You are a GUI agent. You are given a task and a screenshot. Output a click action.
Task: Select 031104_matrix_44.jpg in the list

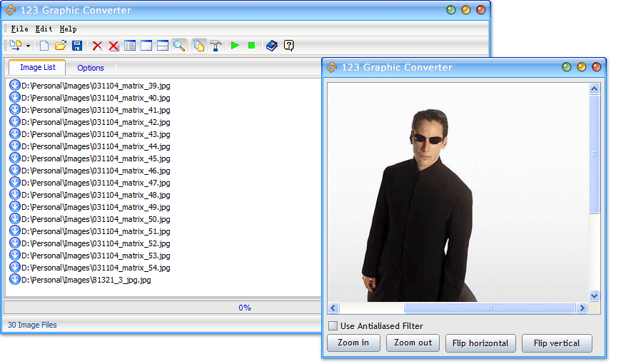click(96, 146)
